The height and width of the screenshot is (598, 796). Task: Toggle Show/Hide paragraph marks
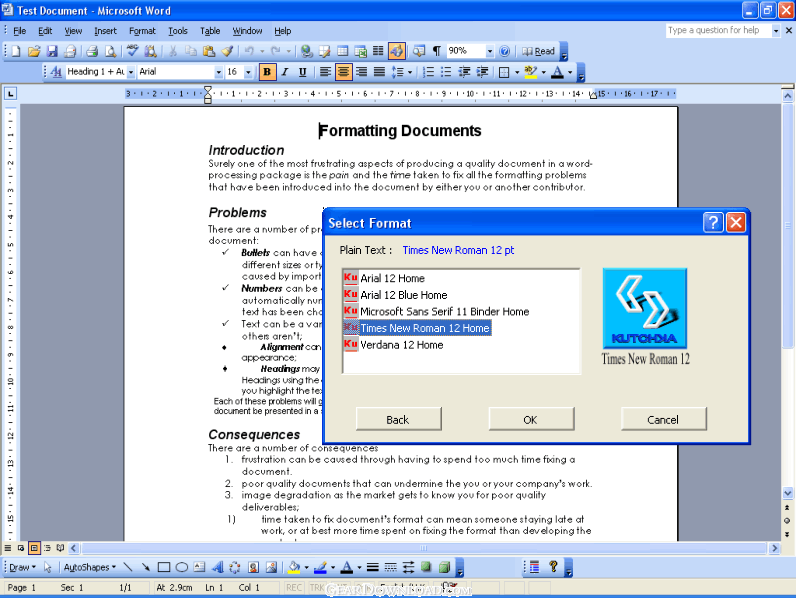(436, 51)
